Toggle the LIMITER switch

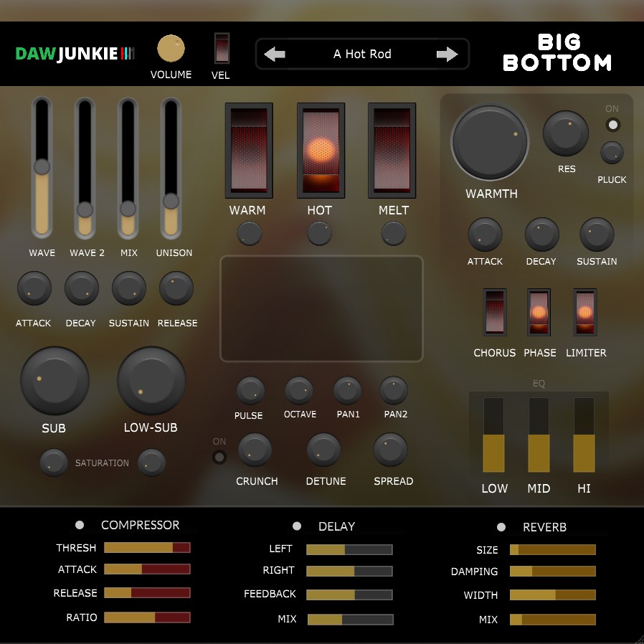(585, 312)
